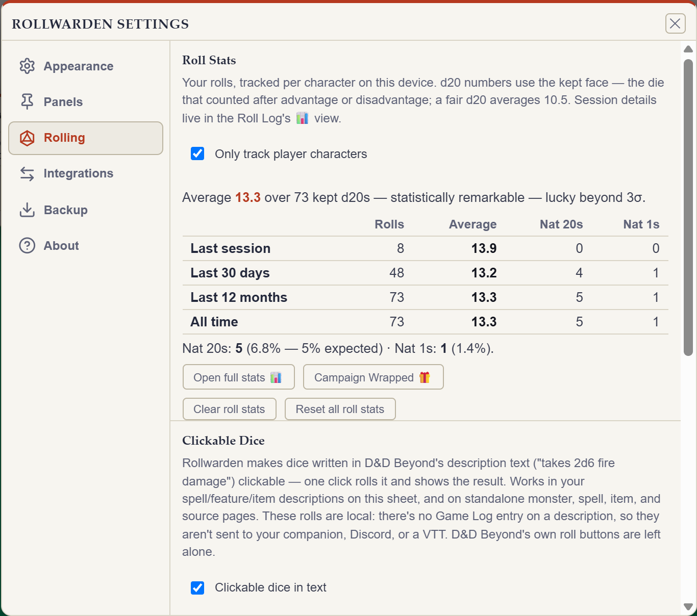Viewport: 697px width, 616px height.
Task: Click the Last 30 days row label
Action: pos(230,273)
